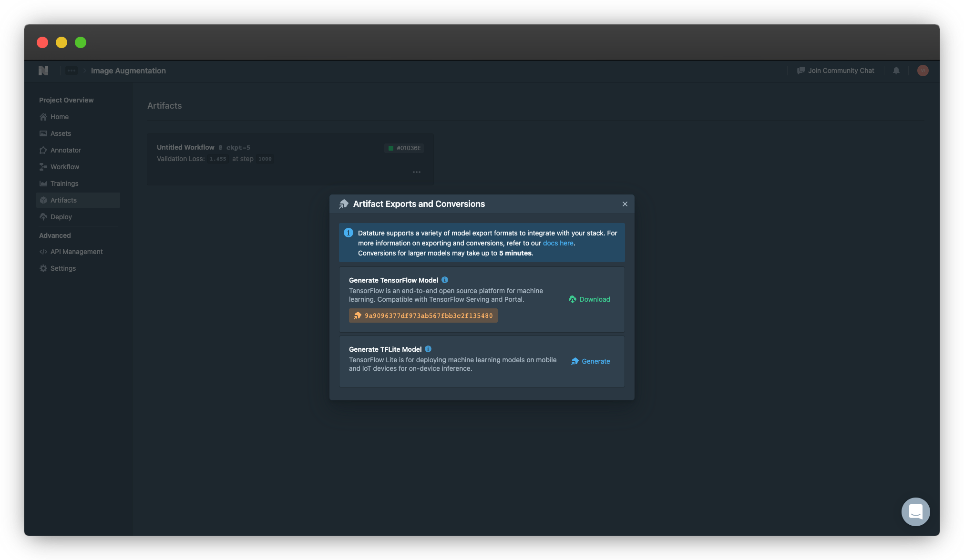
Task: Open Settings from the sidebar
Action: pyautogui.click(x=63, y=268)
